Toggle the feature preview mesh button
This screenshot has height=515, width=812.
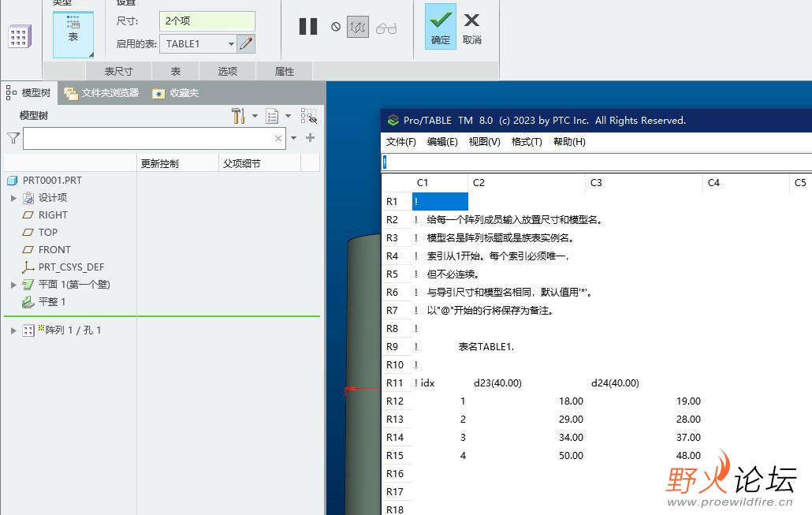tap(358, 27)
